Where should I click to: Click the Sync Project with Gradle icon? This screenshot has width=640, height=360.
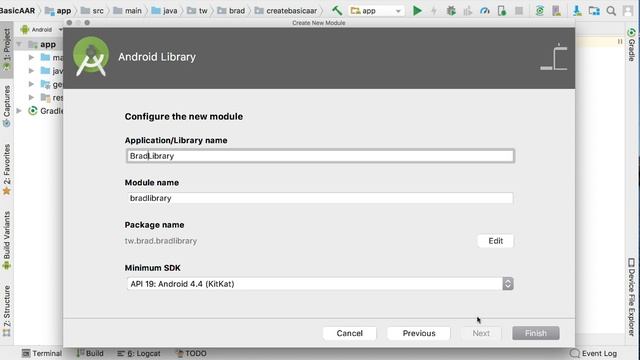pyautogui.click(x=540, y=11)
